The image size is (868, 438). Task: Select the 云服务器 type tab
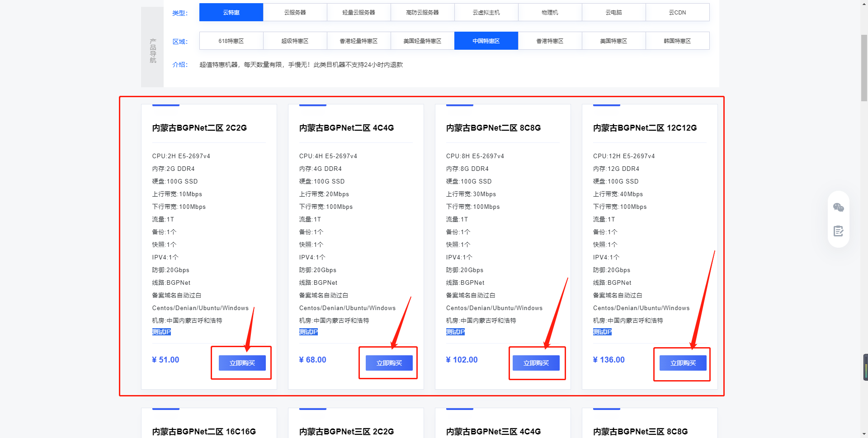(295, 12)
